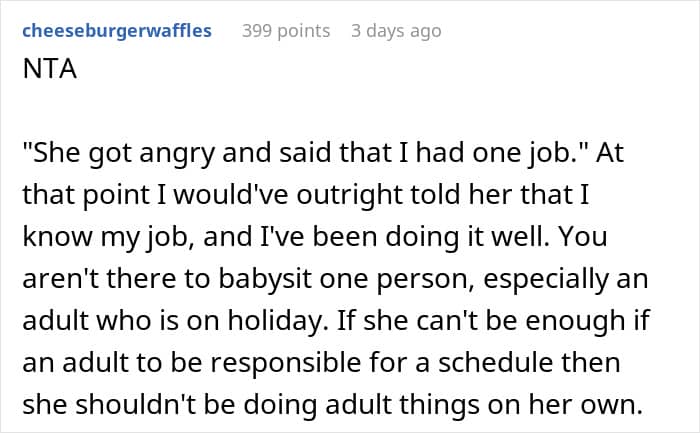
Task: Click the 3 days ago timestamp
Action: click(396, 31)
